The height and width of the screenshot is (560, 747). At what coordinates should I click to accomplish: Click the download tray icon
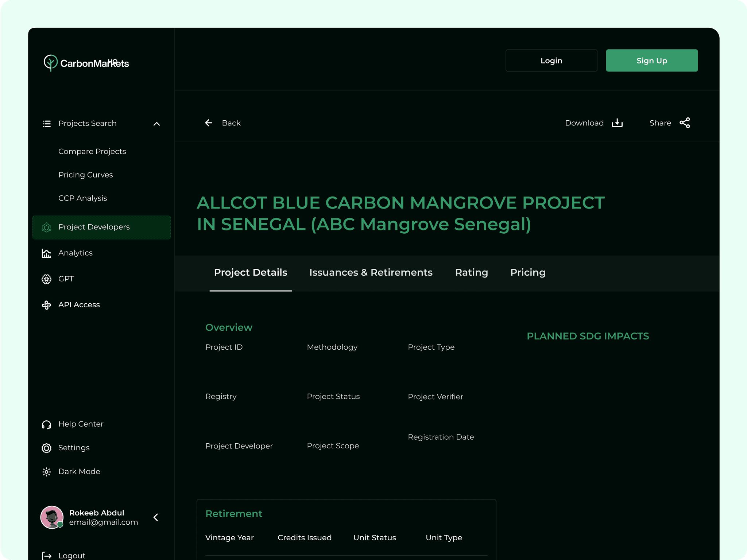point(617,123)
